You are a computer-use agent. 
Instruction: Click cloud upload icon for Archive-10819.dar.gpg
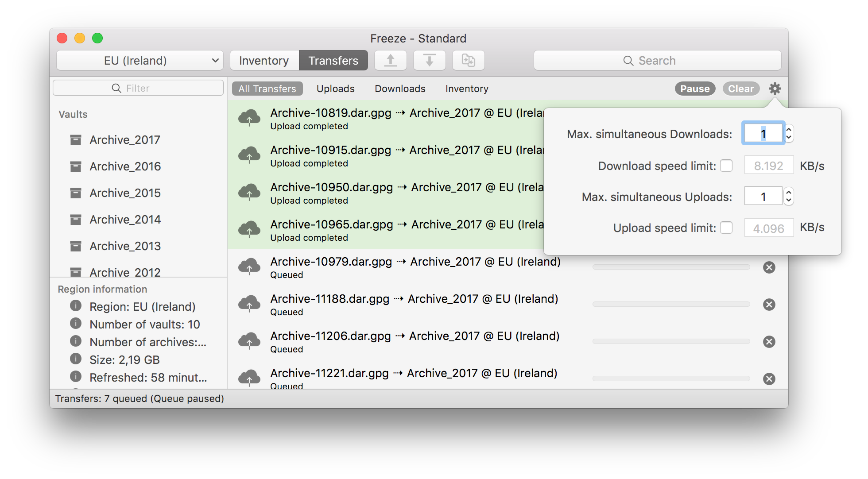249,118
